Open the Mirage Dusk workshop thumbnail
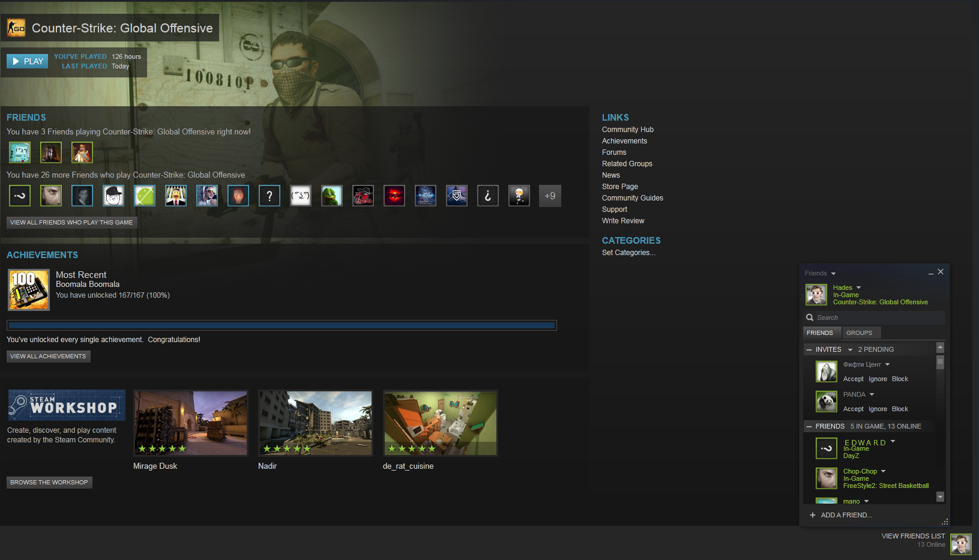This screenshot has height=560, width=979. click(x=190, y=423)
